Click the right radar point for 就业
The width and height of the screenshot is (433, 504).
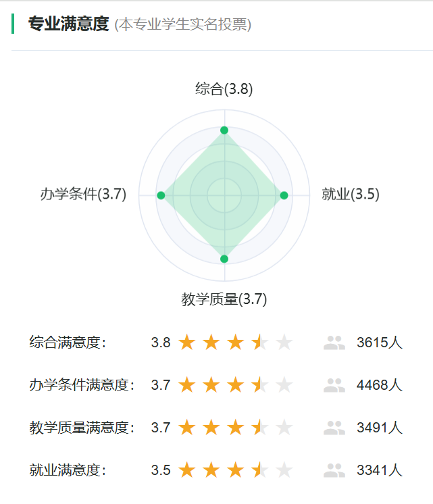point(284,195)
